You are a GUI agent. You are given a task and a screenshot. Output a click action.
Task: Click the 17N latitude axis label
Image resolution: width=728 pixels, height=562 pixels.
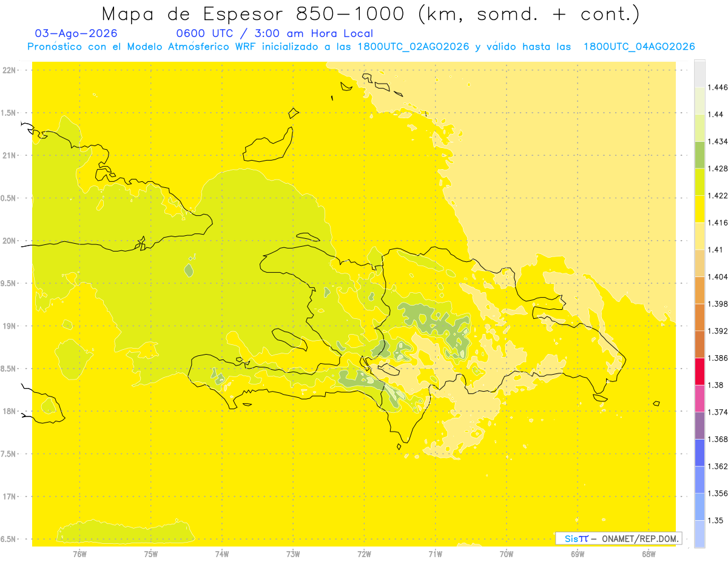tap(10, 497)
